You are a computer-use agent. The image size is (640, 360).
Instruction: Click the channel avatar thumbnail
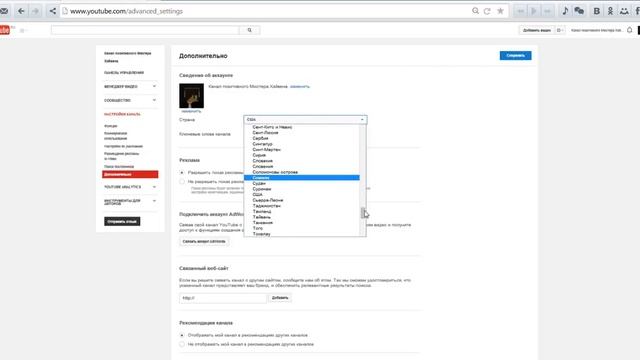191,96
